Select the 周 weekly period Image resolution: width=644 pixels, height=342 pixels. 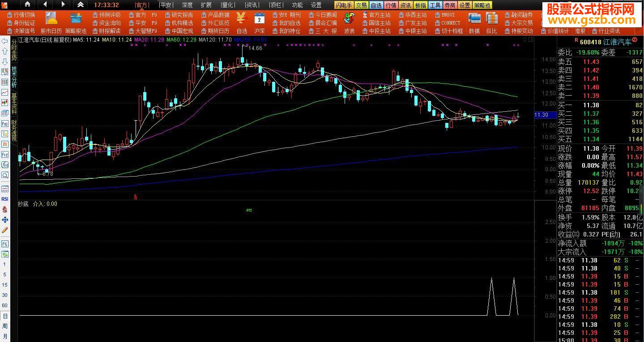coord(5,326)
